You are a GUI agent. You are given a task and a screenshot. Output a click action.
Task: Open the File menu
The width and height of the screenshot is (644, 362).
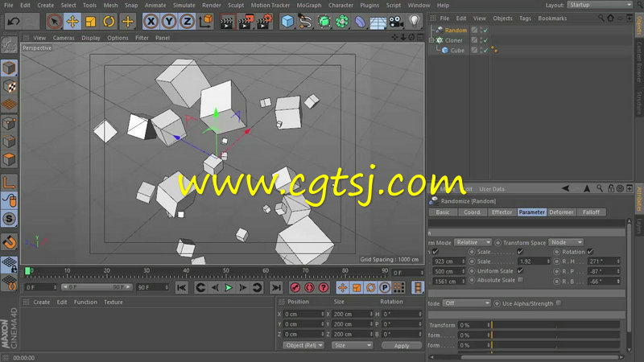(x=8, y=6)
